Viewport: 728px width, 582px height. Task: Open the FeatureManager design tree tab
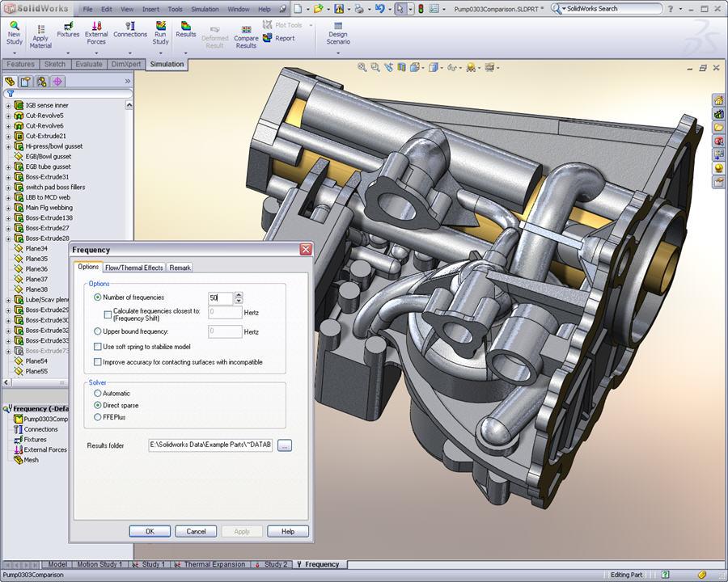tap(9, 82)
